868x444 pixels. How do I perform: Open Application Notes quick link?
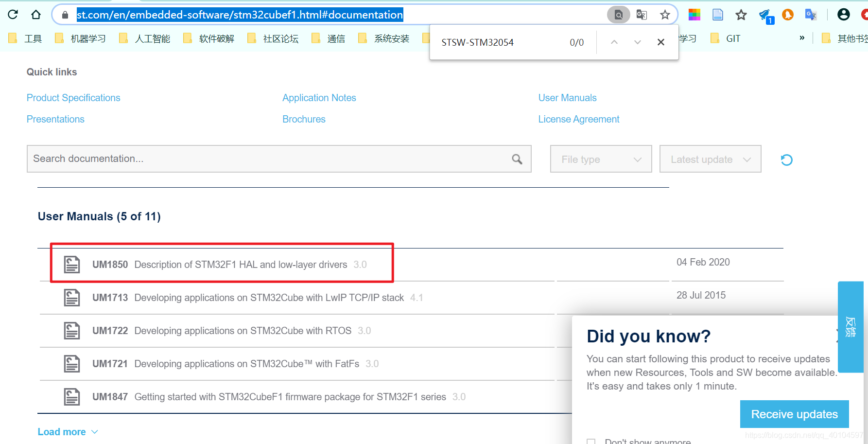[319, 98]
